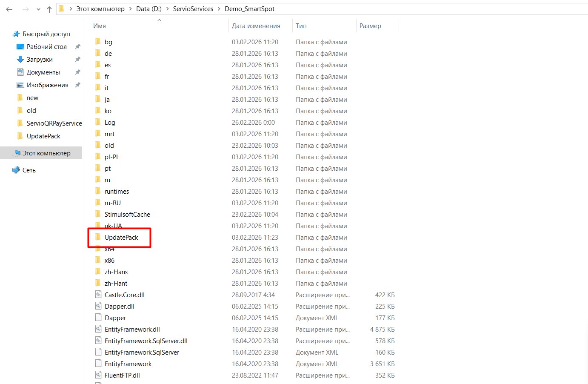Click the Back navigation arrow
The height and width of the screenshot is (384, 588).
pos(9,9)
